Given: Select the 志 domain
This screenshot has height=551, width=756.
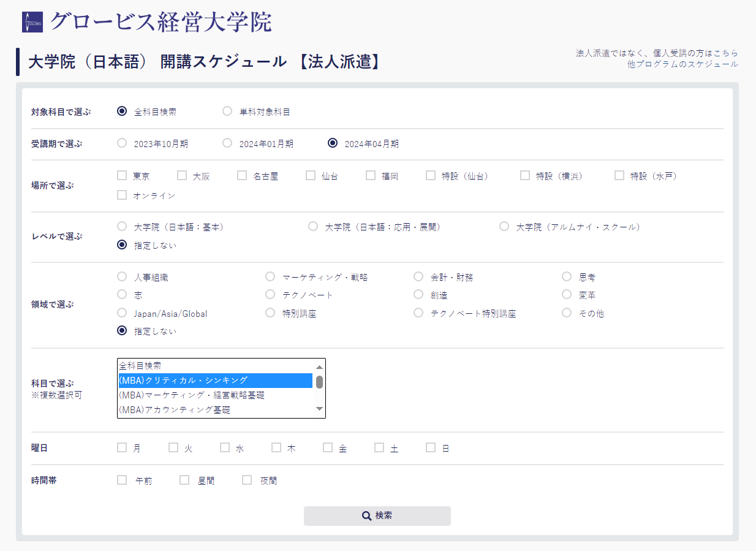Looking at the screenshot, I should tap(122, 294).
